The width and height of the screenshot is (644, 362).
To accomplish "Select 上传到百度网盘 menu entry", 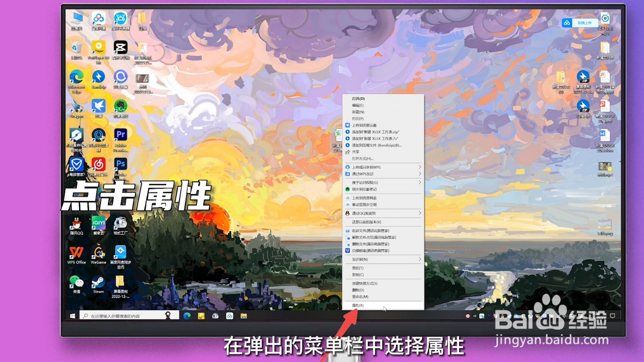I will point(383,198).
